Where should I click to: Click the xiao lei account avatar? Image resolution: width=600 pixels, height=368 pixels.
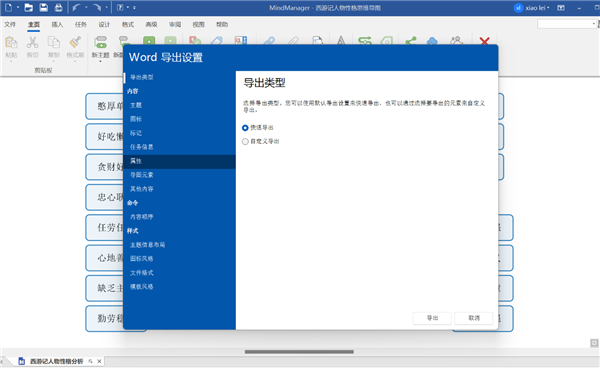518,8
